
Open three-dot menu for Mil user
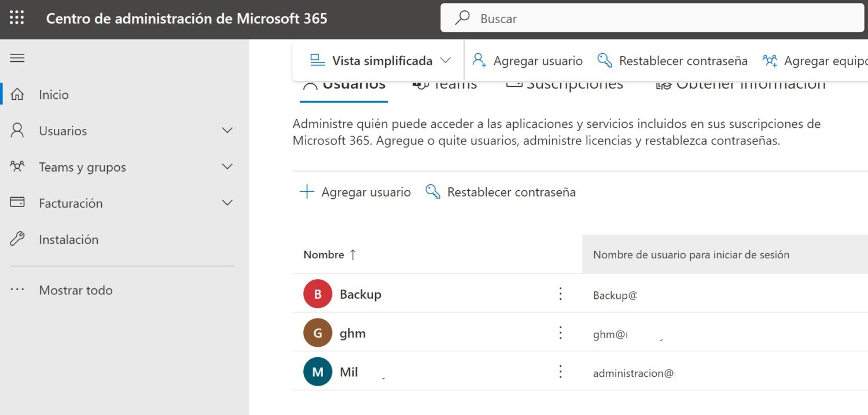click(560, 372)
